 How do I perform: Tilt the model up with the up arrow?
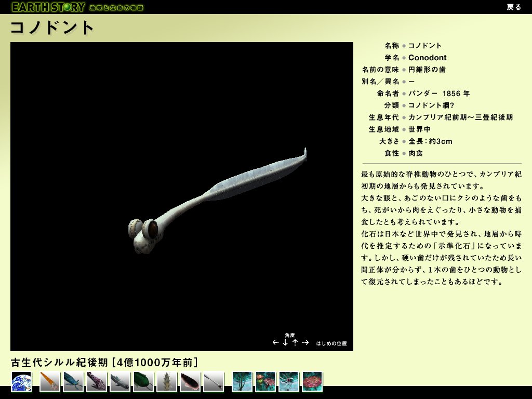[x=295, y=343]
